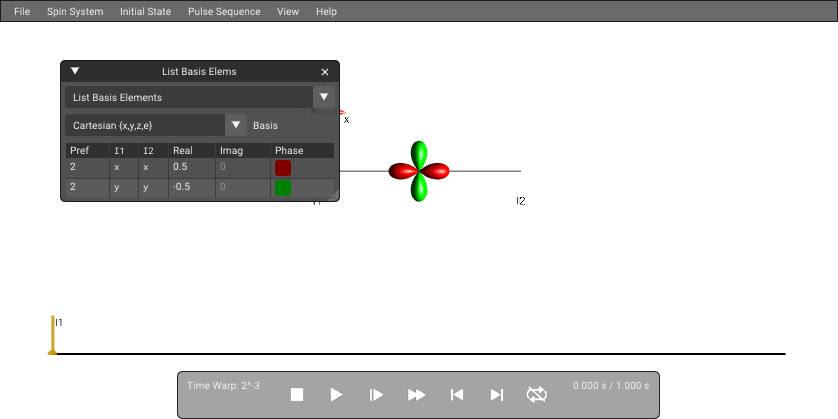Click the I2 y cell in second row
The image size is (838, 419).
(x=153, y=187)
